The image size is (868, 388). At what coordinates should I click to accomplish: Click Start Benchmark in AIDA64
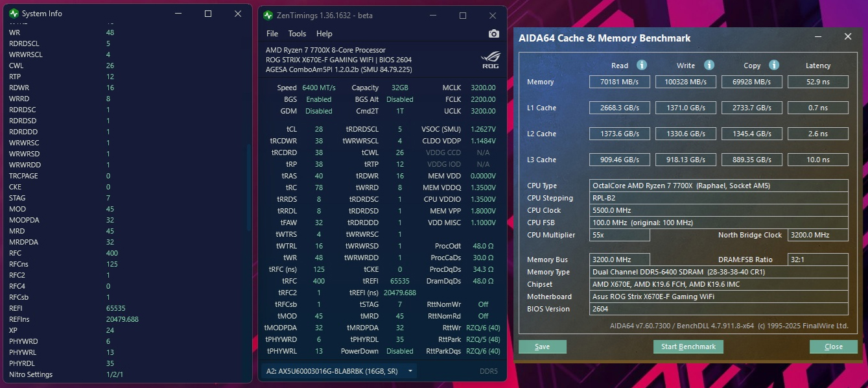pos(688,346)
